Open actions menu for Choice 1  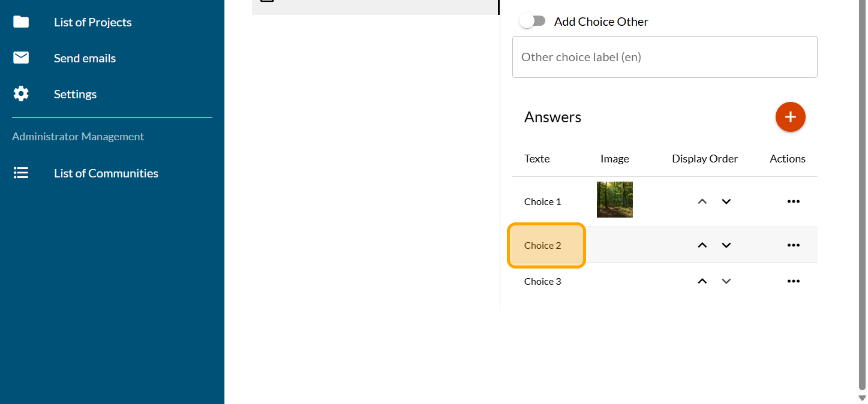793,201
